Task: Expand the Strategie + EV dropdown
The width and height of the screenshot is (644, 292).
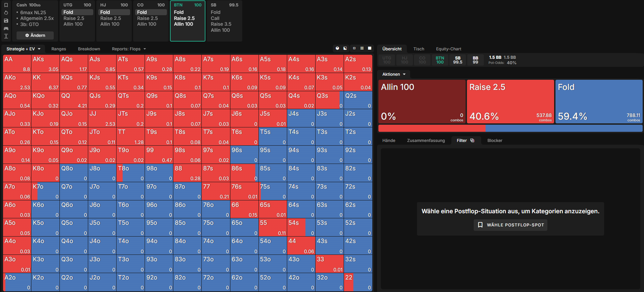Action: [23, 49]
